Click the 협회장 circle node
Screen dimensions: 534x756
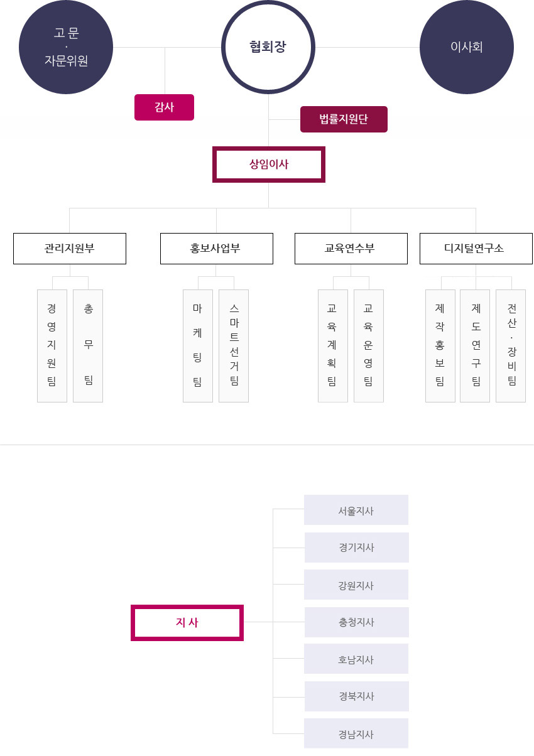(x=268, y=47)
